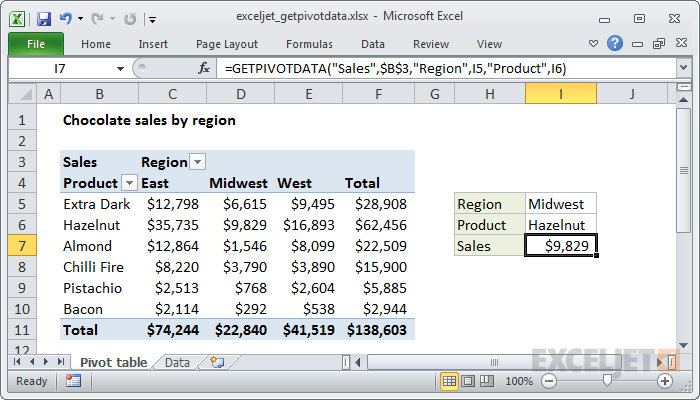
Task: Click the macro recording icon in status bar
Action: point(73,381)
